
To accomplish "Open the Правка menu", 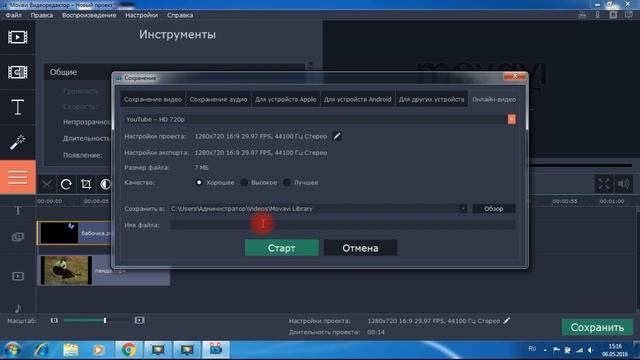I will pyautogui.click(x=42, y=15).
